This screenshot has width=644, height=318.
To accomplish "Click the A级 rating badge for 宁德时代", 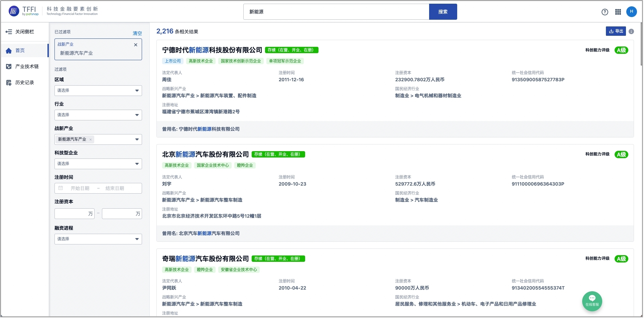I will pyautogui.click(x=621, y=50).
